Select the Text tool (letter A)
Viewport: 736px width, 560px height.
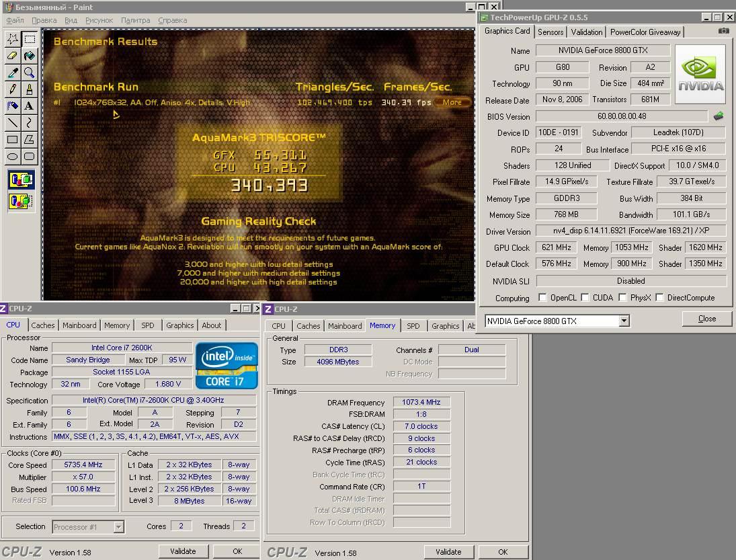click(x=30, y=106)
